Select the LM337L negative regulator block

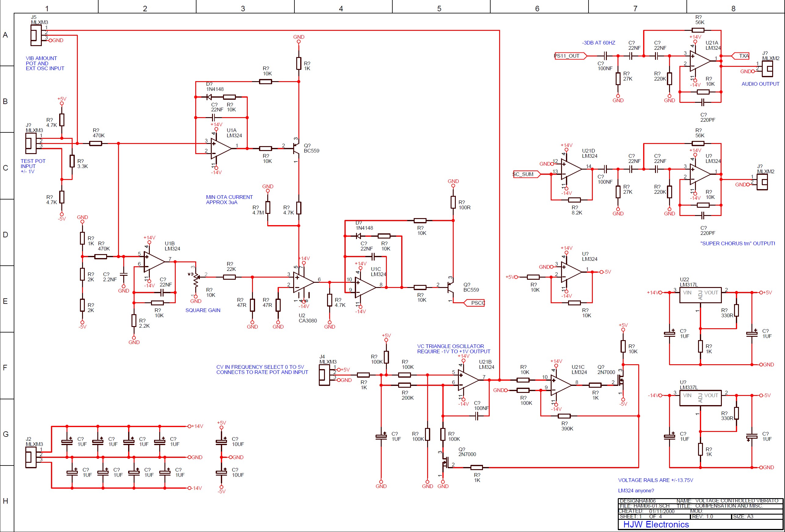(700, 398)
